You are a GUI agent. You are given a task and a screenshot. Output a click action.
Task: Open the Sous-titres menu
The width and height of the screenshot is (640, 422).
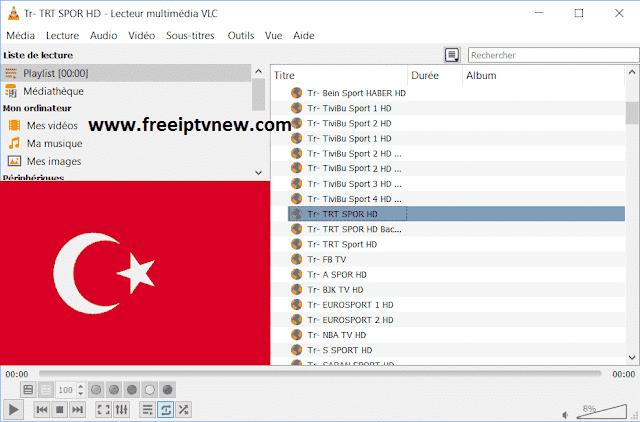190,36
